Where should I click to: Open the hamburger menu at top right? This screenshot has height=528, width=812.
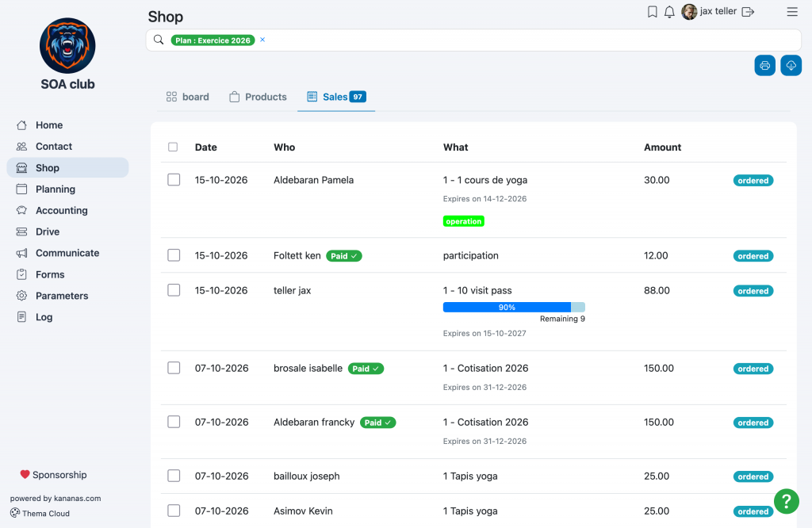[x=792, y=11]
